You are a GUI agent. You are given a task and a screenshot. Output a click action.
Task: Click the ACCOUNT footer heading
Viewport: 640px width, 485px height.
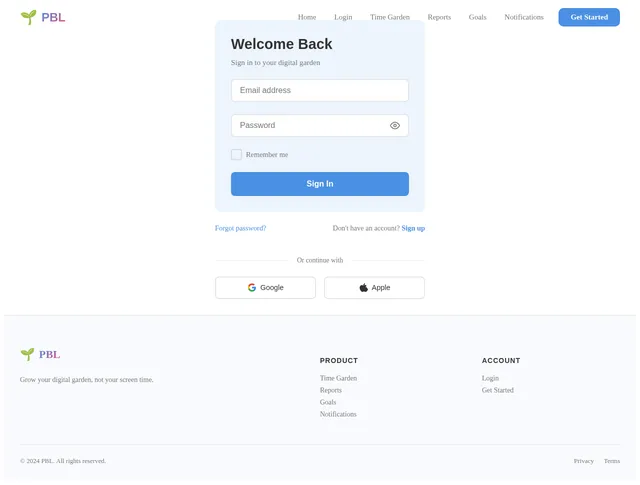click(501, 360)
